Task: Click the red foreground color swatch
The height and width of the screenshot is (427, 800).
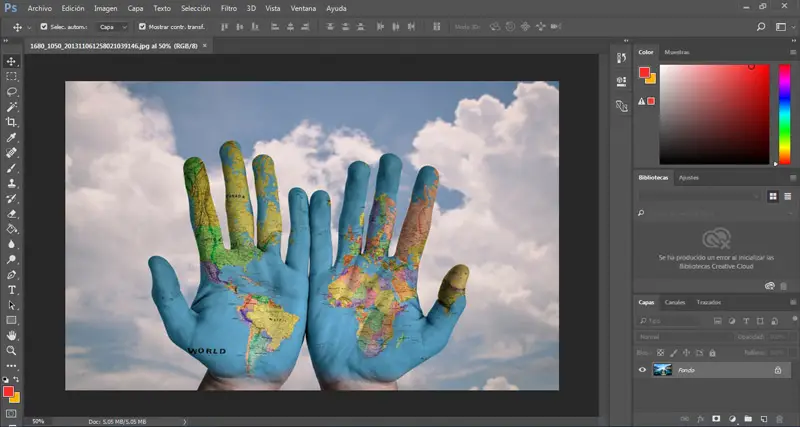Action: [x=10, y=391]
